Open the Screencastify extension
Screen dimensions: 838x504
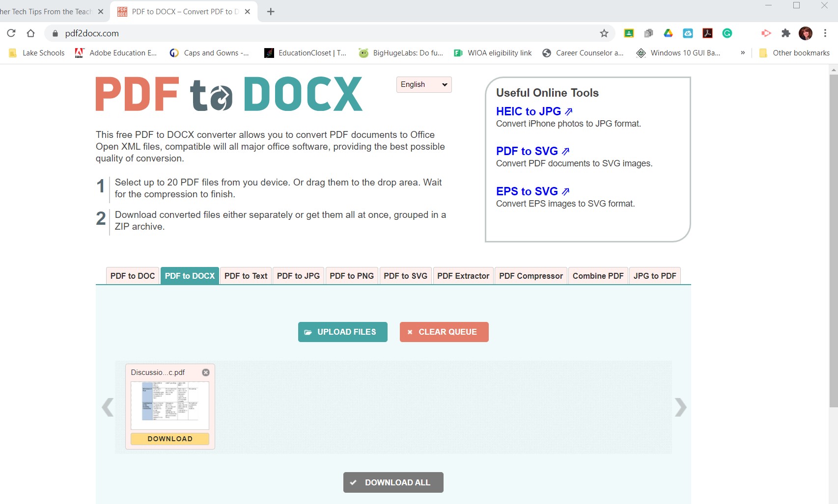[x=765, y=33]
